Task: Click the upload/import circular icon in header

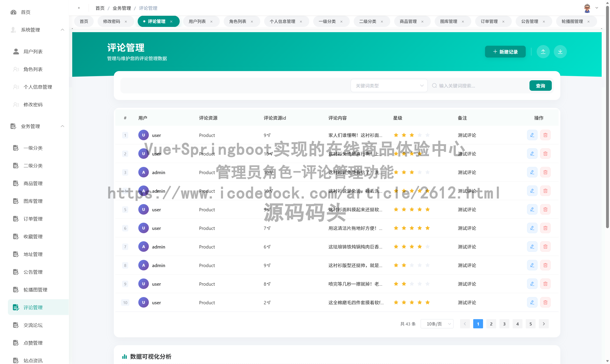Action: click(x=543, y=51)
